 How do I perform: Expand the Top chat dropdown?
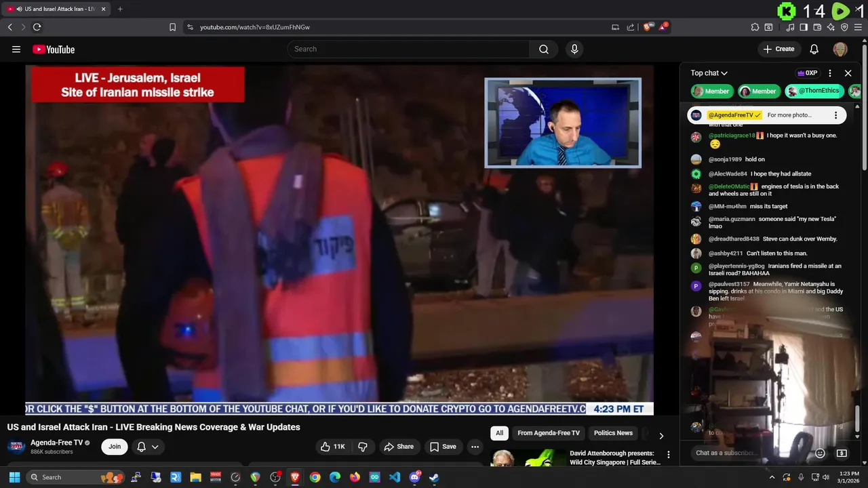709,73
